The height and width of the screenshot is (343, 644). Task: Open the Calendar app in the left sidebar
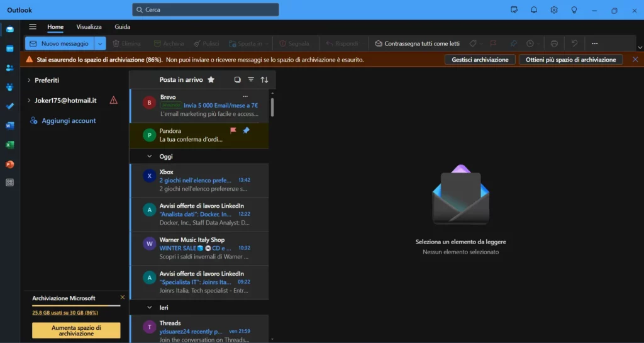[9, 48]
